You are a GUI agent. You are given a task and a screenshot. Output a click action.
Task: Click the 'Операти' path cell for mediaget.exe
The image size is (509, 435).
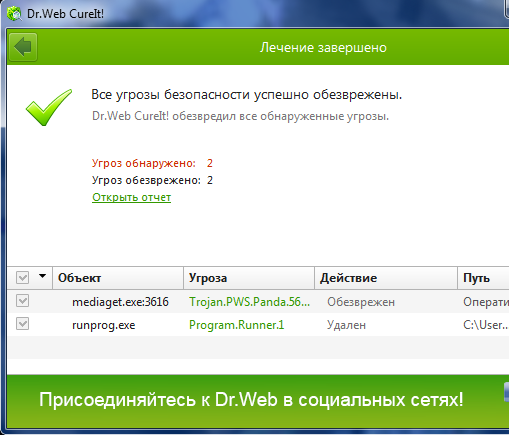pos(486,302)
